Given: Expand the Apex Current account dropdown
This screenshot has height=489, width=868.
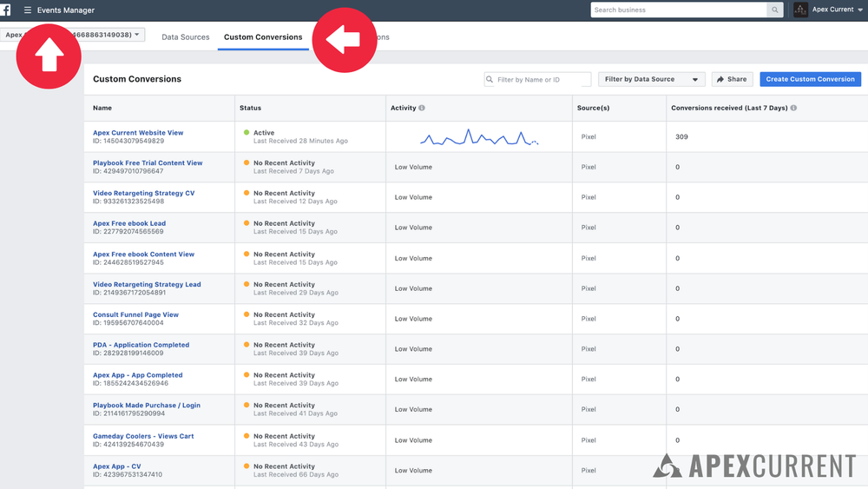Looking at the screenshot, I should pos(860,10).
